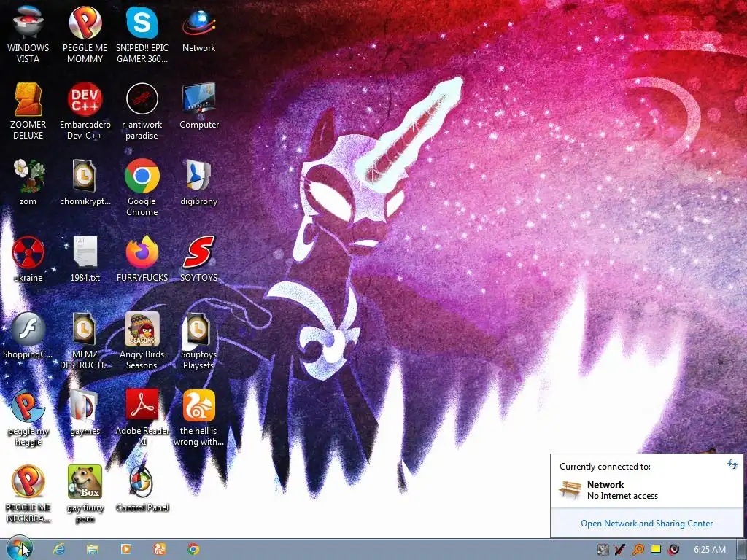Select the digibrony desktop icon
This screenshot has height=560, width=747.
(198, 182)
